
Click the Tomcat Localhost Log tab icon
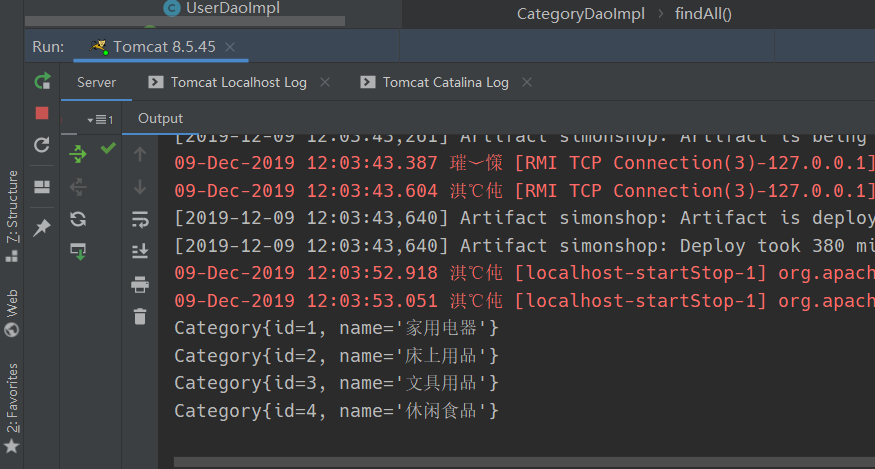coord(156,82)
